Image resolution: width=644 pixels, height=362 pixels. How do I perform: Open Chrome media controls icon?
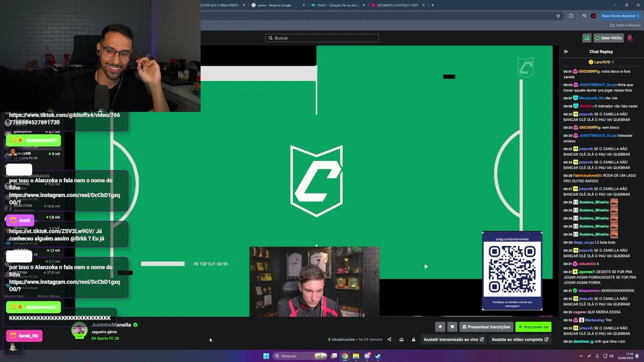click(x=584, y=16)
